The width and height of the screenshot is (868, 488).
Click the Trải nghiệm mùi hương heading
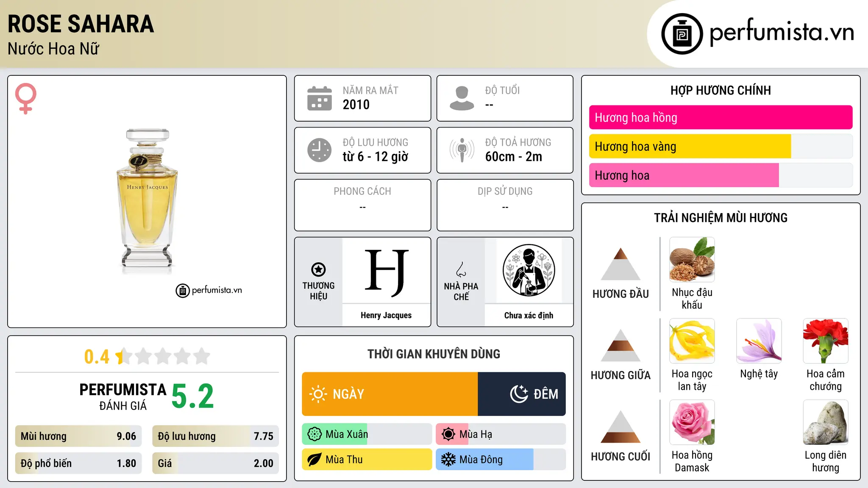(721, 218)
